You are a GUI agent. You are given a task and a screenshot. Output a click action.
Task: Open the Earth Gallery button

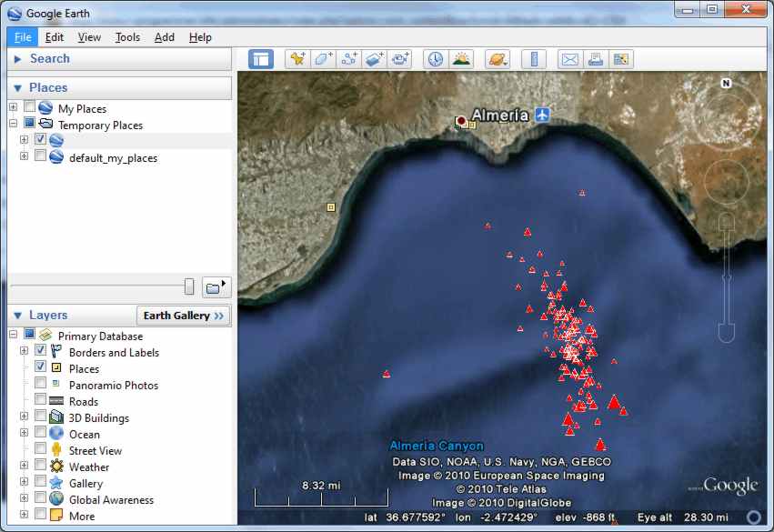tap(183, 316)
